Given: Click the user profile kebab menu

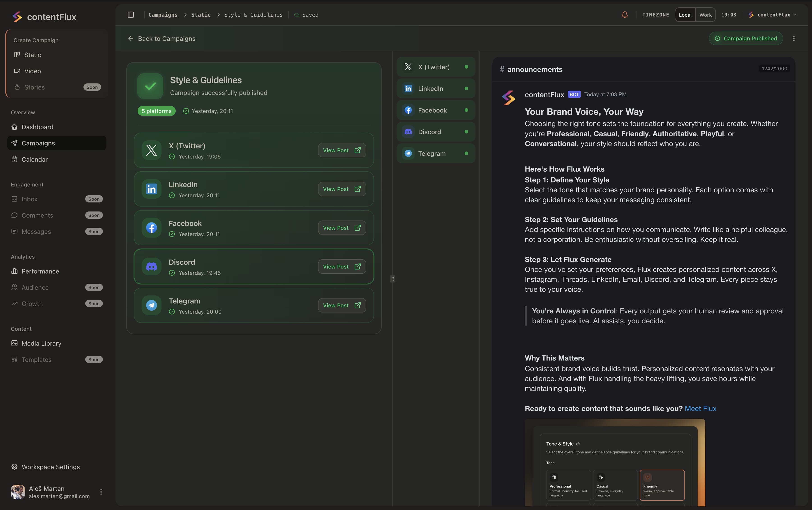Looking at the screenshot, I should [101, 492].
